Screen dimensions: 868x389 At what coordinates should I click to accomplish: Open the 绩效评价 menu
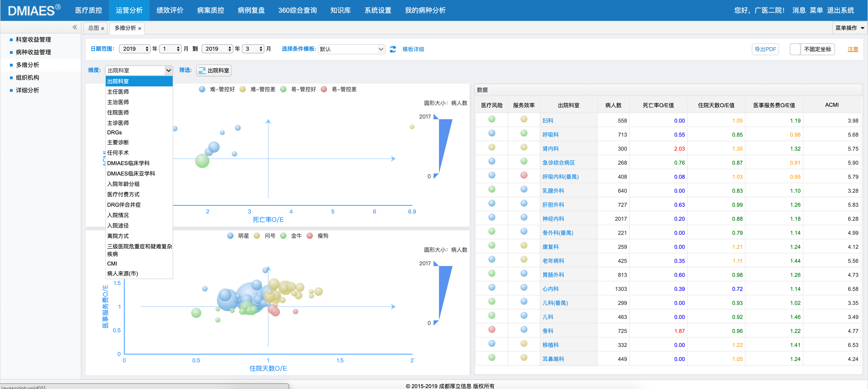[x=170, y=10]
